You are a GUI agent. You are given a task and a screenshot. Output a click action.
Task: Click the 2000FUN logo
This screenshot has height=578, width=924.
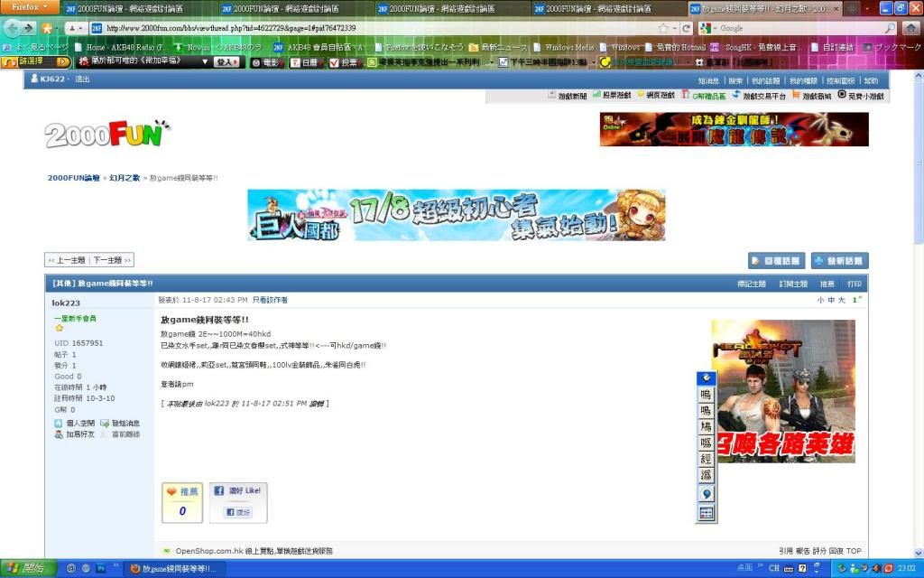[x=107, y=135]
